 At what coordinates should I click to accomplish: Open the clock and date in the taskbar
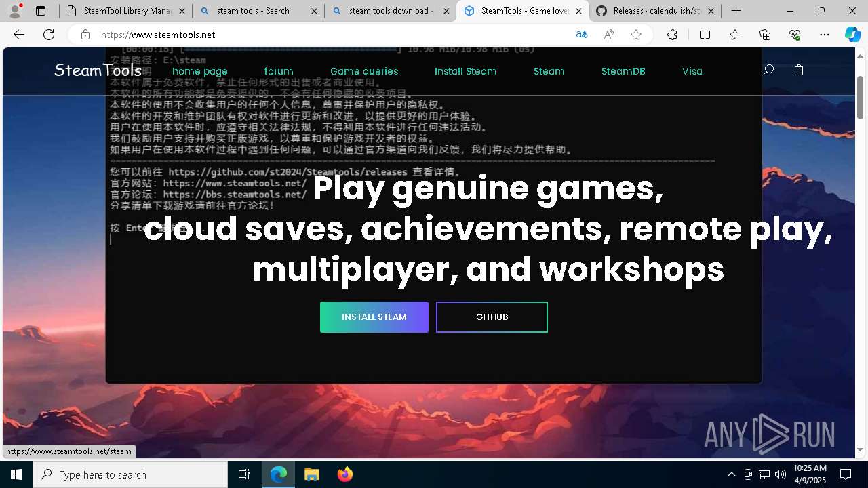coord(810,474)
